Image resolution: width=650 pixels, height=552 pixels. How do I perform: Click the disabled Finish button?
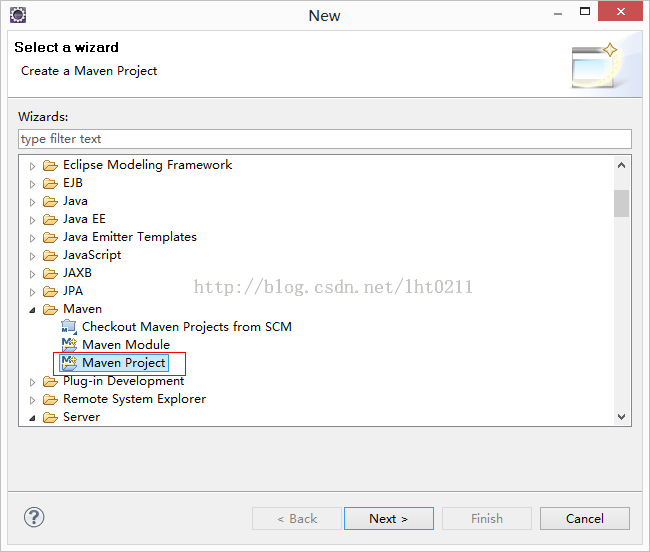pos(487,518)
